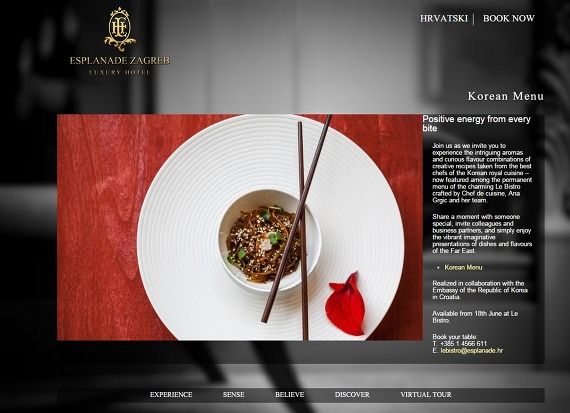Select the Sense navigation item
This screenshot has width=570, height=413.
(x=234, y=394)
